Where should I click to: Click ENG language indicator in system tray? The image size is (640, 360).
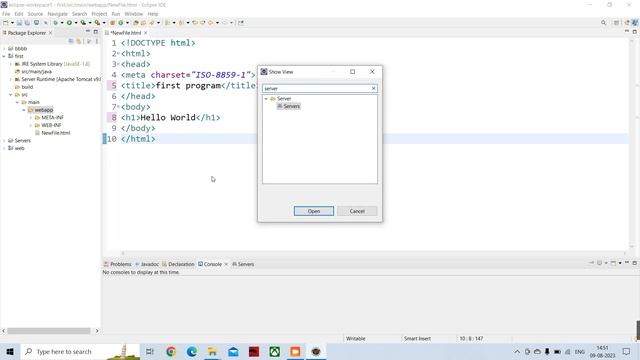580,351
